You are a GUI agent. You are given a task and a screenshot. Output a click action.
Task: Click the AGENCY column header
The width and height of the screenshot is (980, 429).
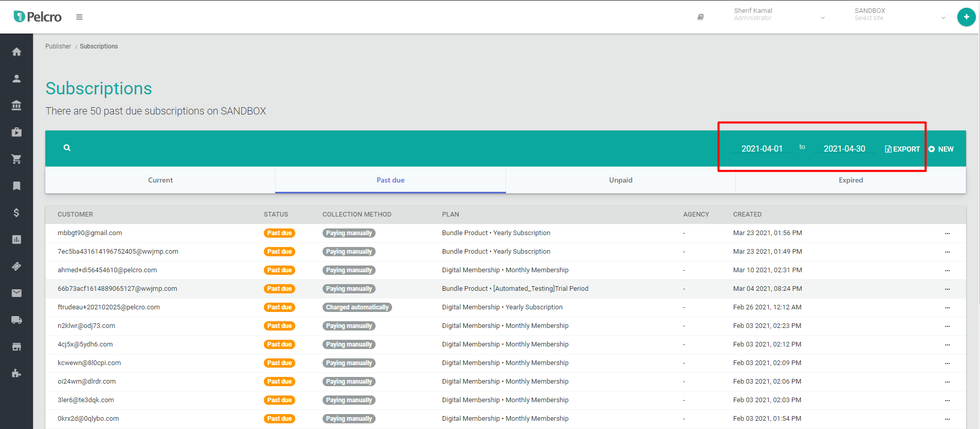pos(696,214)
